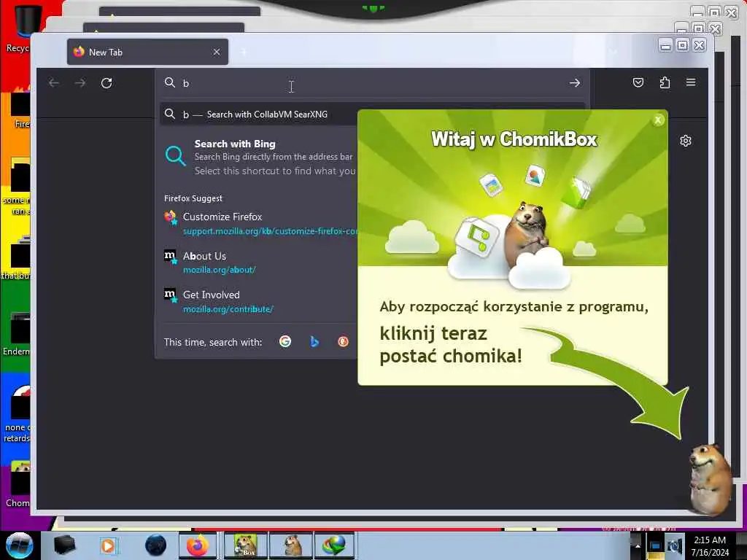Click the mozilla.org/contribute/ URL text
The height and width of the screenshot is (560, 747).
228,309
